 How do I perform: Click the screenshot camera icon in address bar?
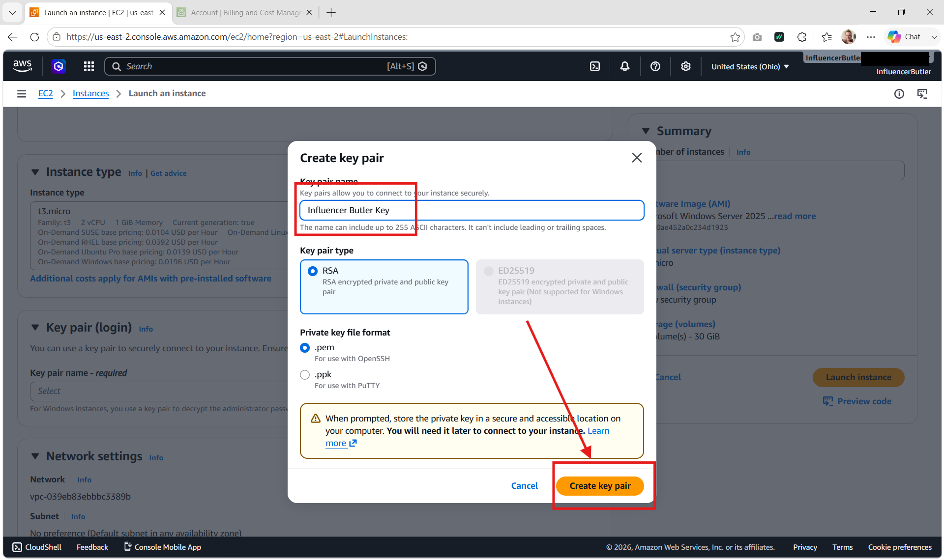click(x=757, y=37)
